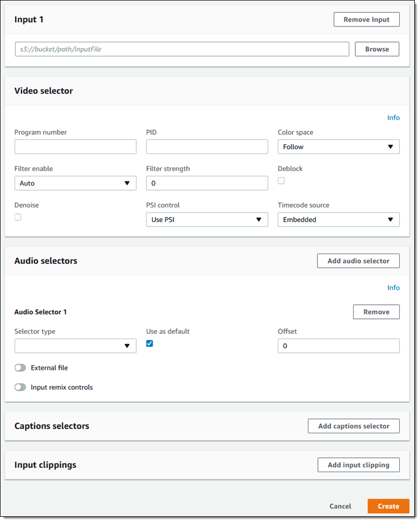Screen dimensions: 420x522
Task: Enable the Denoise checkbox
Action: (x=18, y=217)
